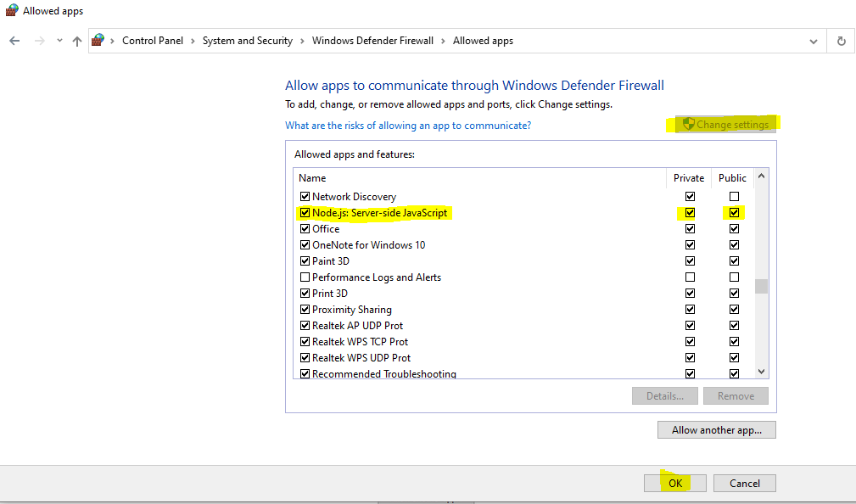856x504 pixels.
Task: Refresh the Allowed apps page
Action: click(842, 41)
